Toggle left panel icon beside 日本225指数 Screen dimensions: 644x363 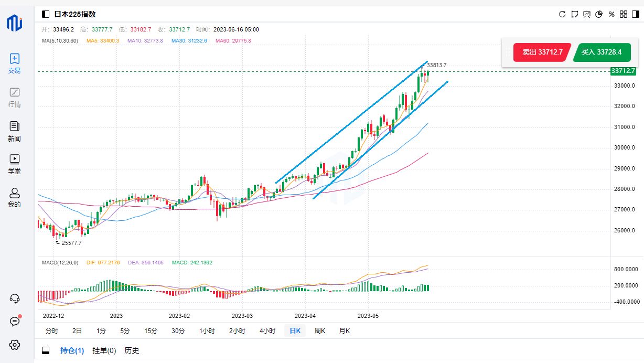coord(46,14)
